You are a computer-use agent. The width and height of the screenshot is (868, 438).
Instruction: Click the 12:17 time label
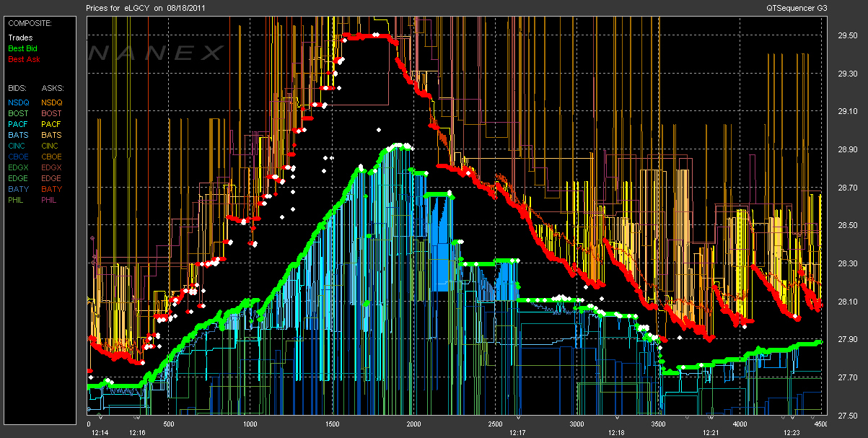[x=517, y=432]
